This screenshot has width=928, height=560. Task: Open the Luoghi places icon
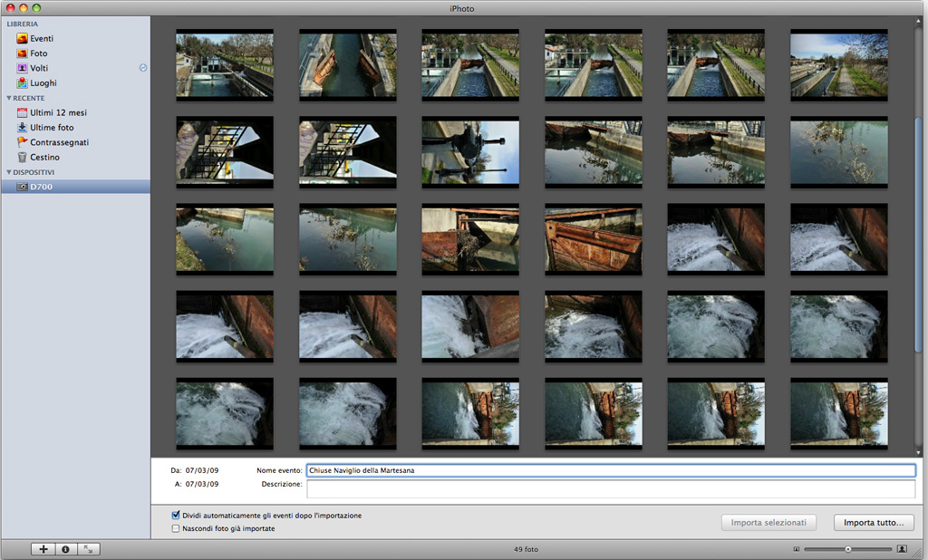tap(22, 82)
